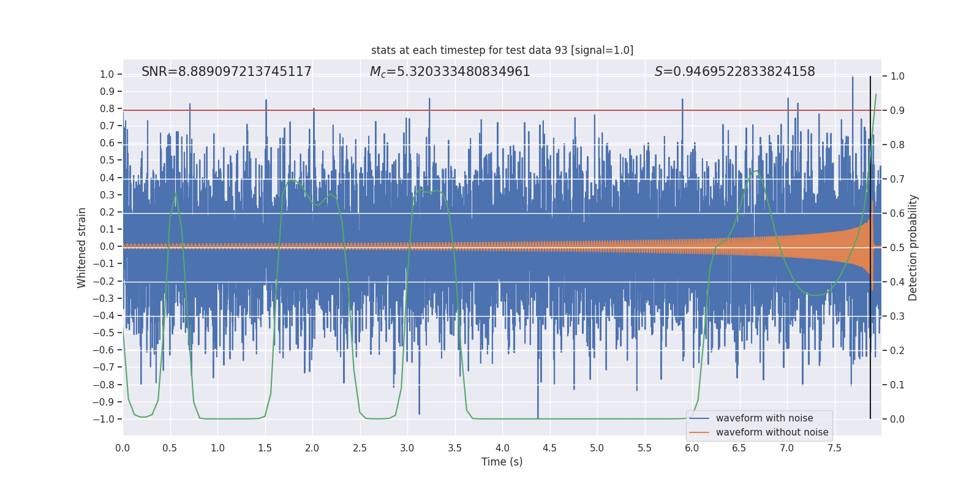Click the 'waveform without noise' legend label
Screen dimensions: 980x490
tap(772, 432)
